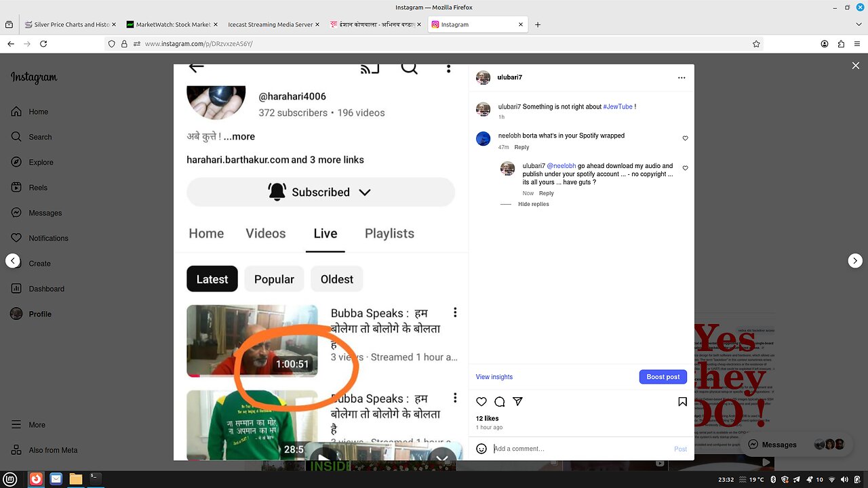This screenshot has width=868, height=488.
Task: Open 12 likes list
Action: [487, 419]
